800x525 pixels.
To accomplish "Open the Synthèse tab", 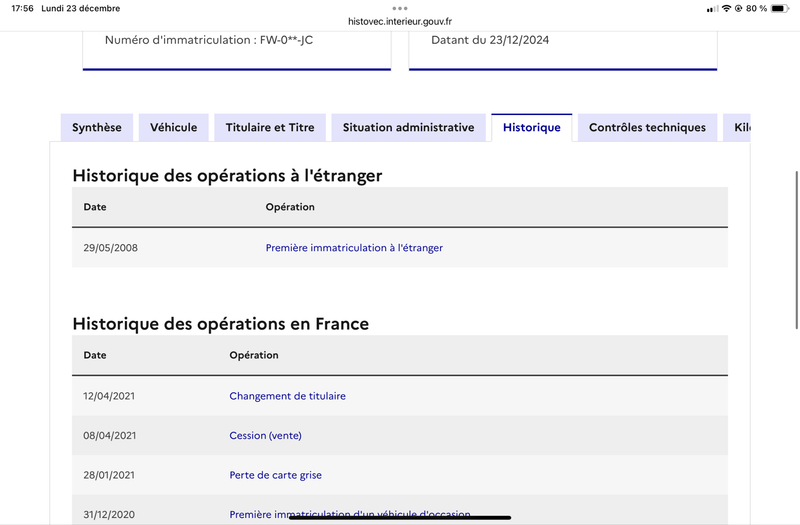I will click(x=97, y=128).
